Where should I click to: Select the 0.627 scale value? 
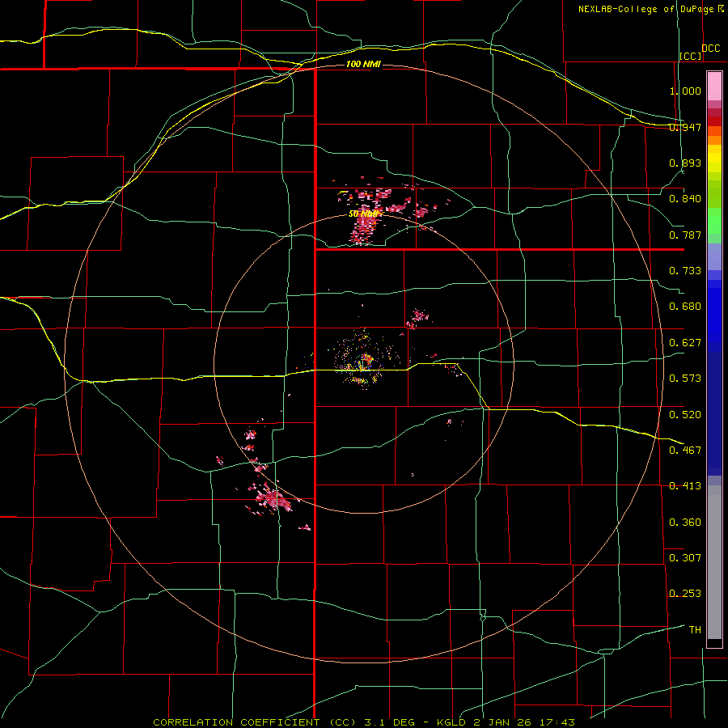point(685,343)
